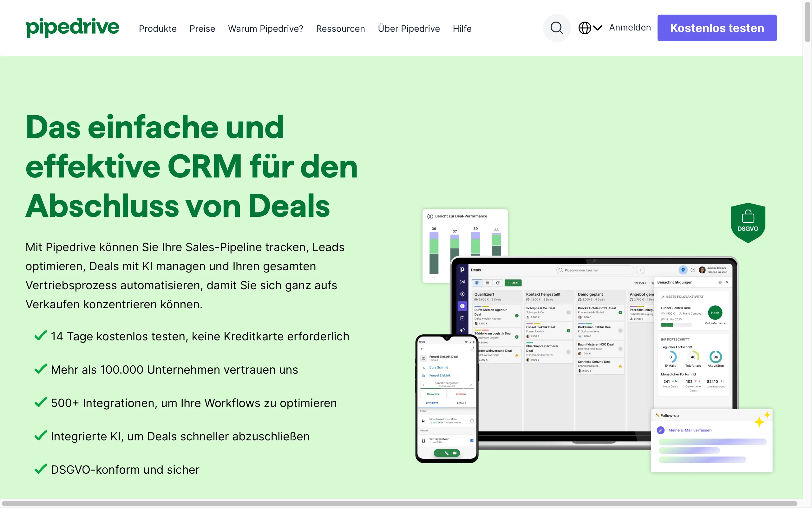
Task: Click the white 'p' logo in laptop sidebar
Action: point(462,270)
